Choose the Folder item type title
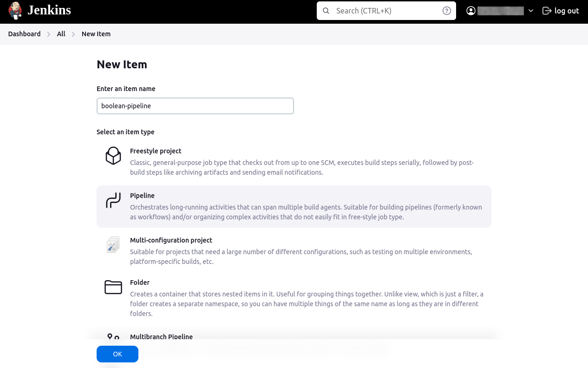 pos(140,283)
